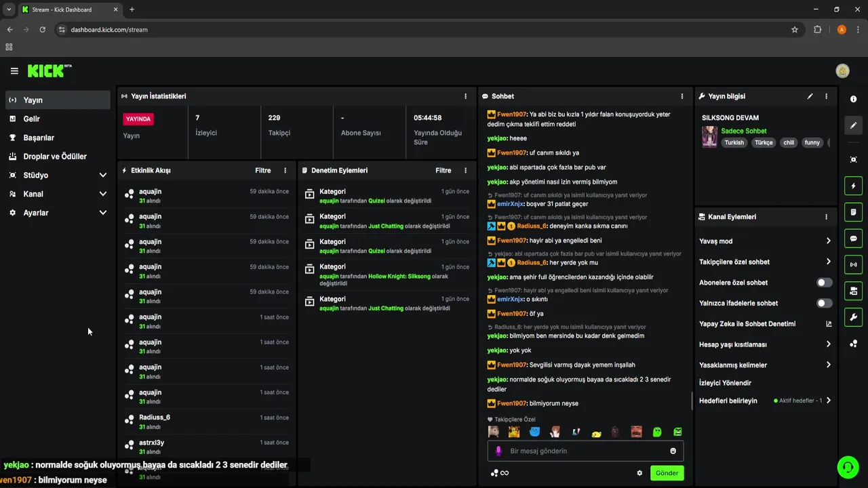Open the info icon in the right rail
This screenshot has width=868, height=488.
(x=853, y=99)
